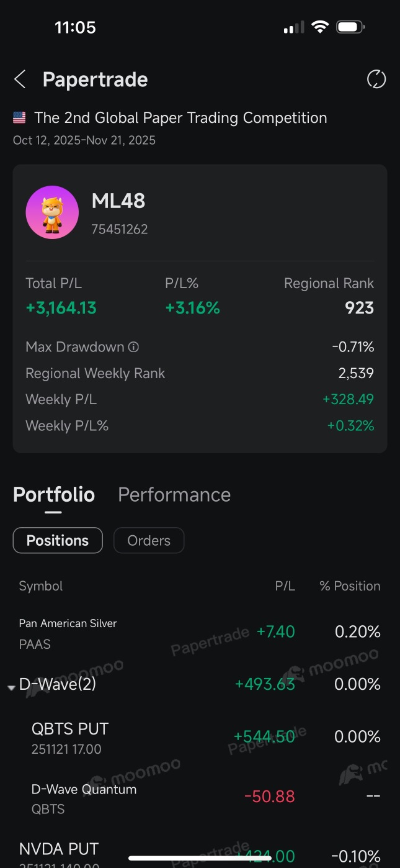Open the ML48 avatar picture

coord(52,212)
